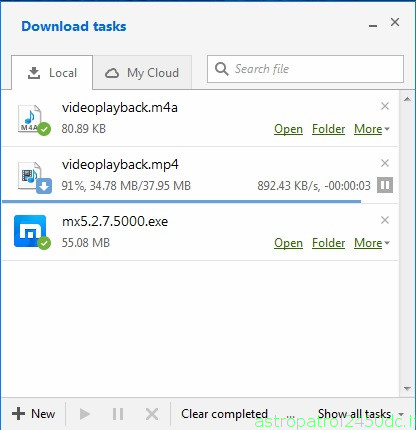Open Folder for mx5.2.7.5000.exe
This screenshot has height=430, width=416.
(x=328, y=243)
